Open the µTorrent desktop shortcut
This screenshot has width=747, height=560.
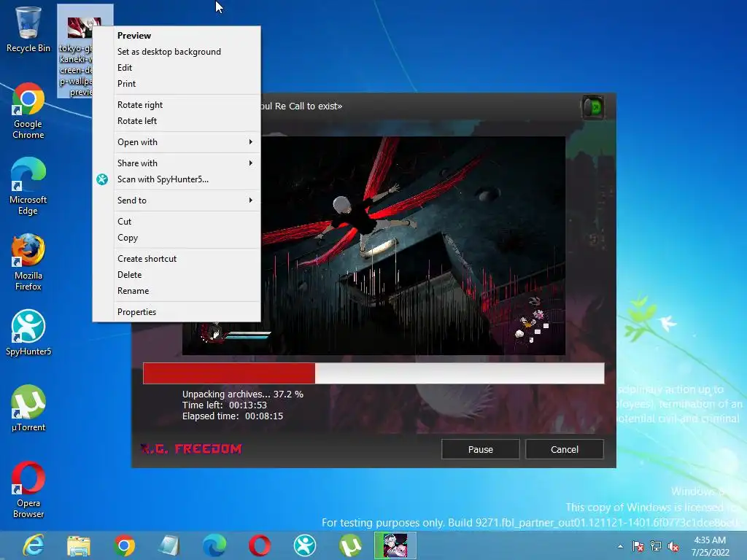coord(28,408)
